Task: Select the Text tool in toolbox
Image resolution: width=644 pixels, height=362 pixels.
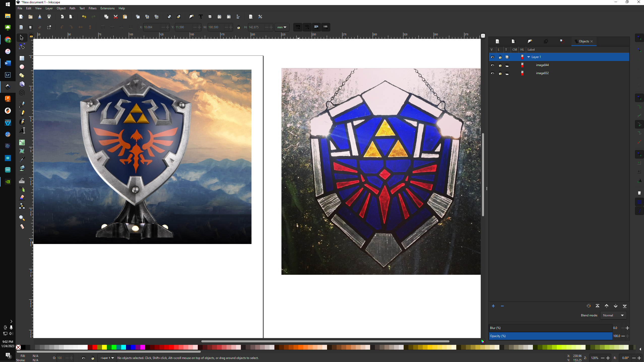Action: (22, 130)
